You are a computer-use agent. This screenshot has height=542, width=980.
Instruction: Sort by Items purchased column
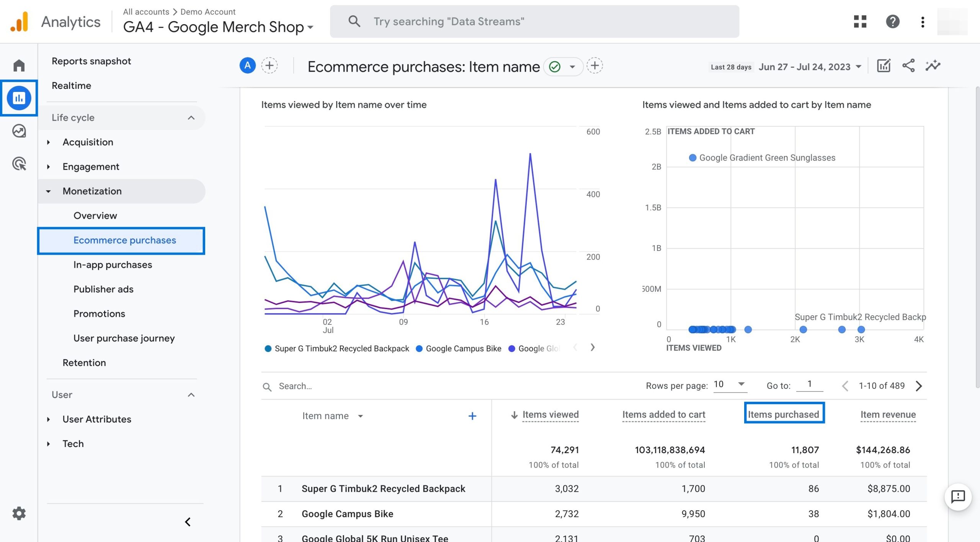(x=784, y=414)
